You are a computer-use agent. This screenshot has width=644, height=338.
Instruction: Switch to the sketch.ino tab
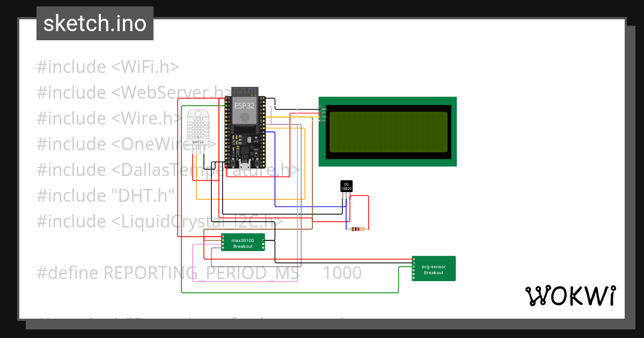click(94, 23)
